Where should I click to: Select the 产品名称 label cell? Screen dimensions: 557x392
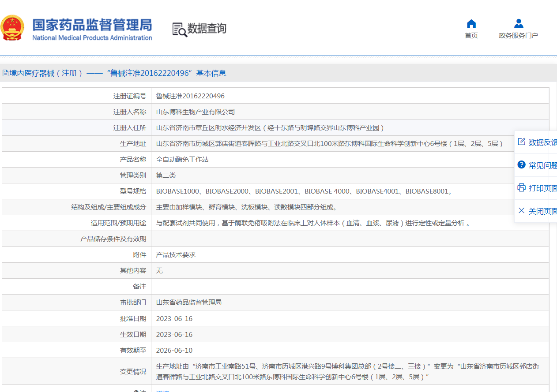(x=76, y=159)
